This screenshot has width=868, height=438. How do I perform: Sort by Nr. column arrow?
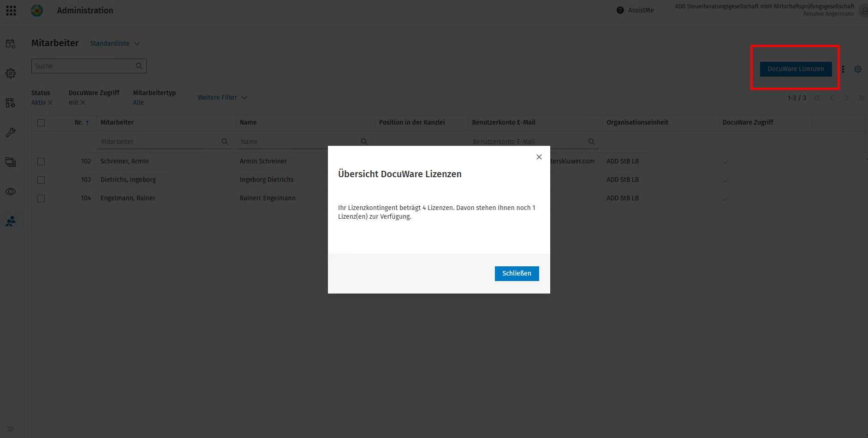tap(87, 123)
